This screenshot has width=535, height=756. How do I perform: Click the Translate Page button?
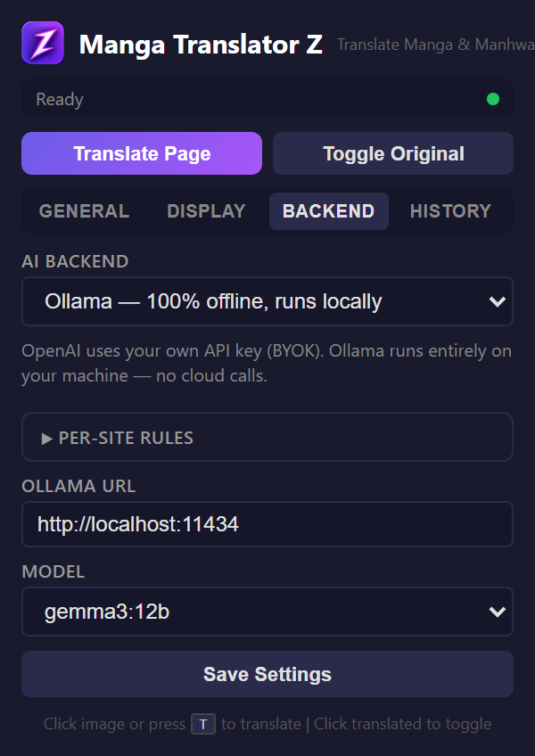(x=141, y=153)
